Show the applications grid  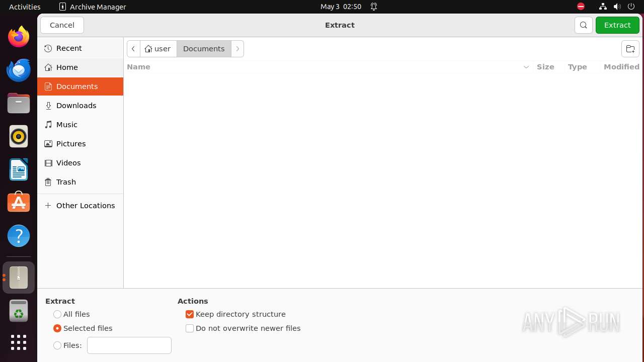(x=19, y=342)
